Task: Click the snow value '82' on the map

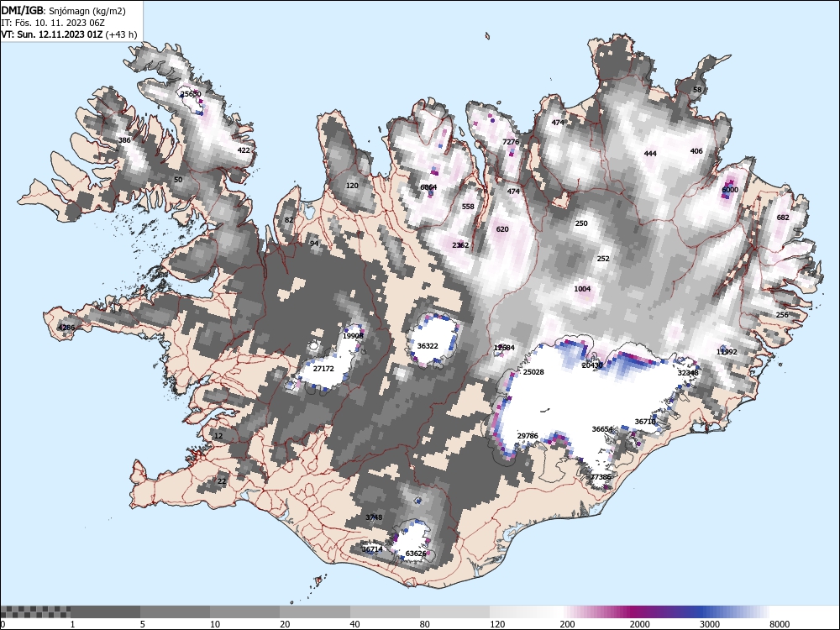Action: coord(289,219)
